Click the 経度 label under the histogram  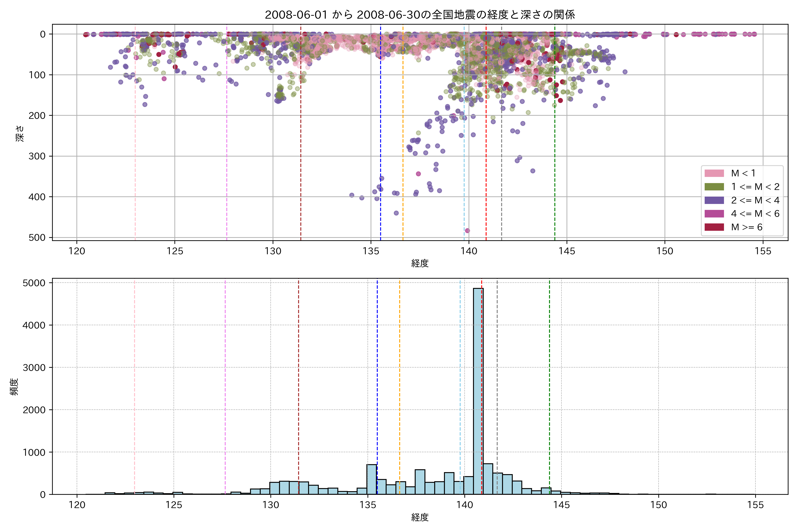[x=420, y=517]
